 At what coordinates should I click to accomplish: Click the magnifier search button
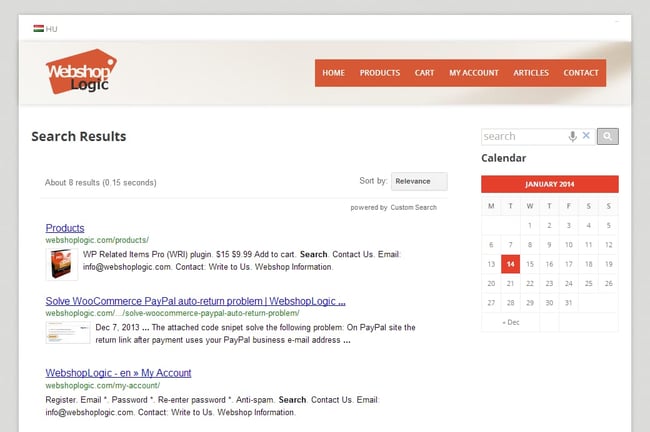tap(608, 136)
